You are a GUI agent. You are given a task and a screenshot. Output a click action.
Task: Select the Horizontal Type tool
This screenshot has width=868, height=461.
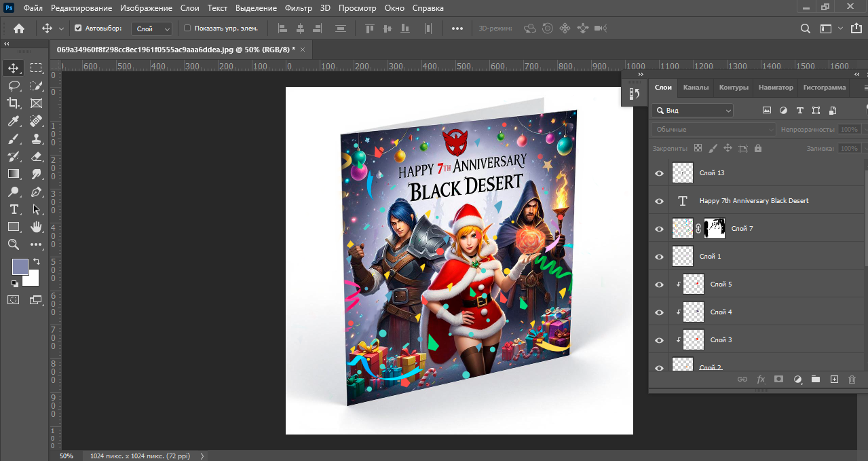(x=14, y=209)
